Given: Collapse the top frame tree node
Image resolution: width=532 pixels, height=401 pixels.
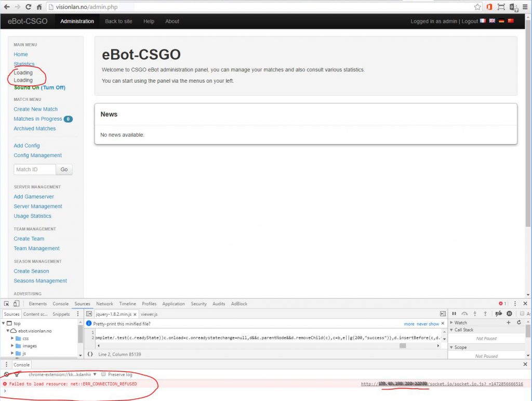Looking at the screenshot, I should [4, 324].
